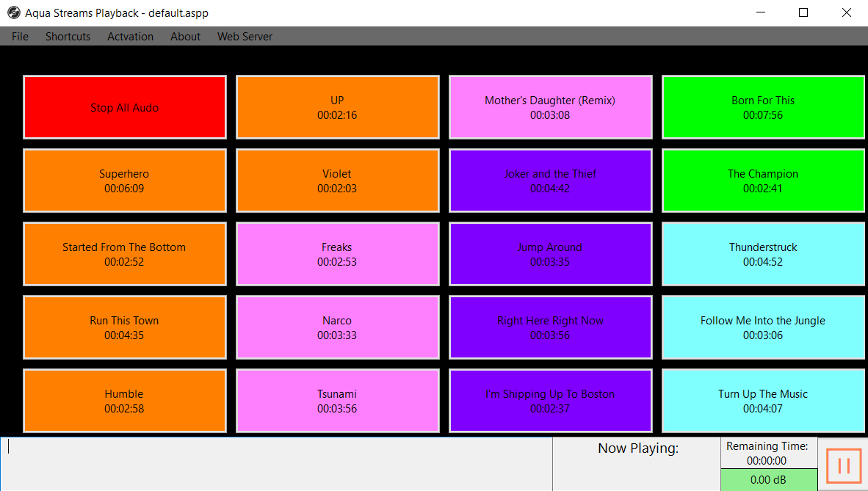
Task: Click the text field at bottom left
Action: coord(276,464)
